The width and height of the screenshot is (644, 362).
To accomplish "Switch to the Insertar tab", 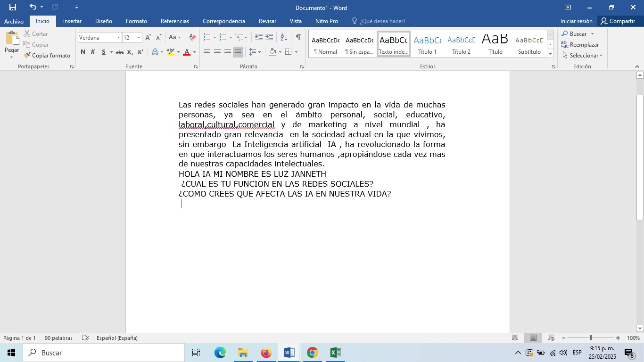I will [72, 21].
